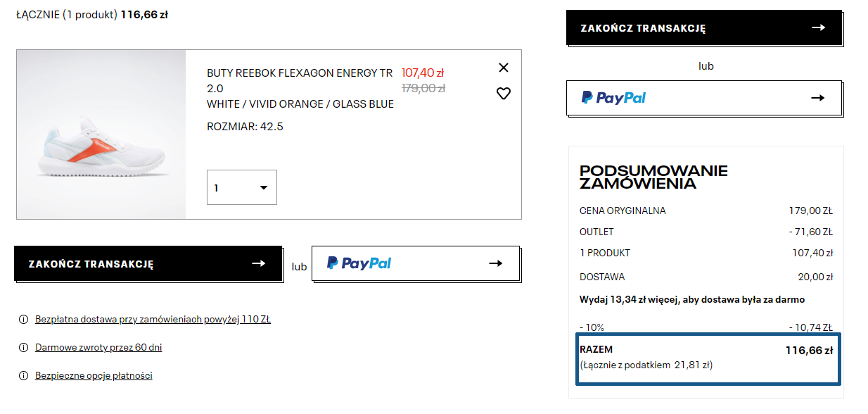The image size is (868, 414).
Task: Open the quantity dropdown
Action: (242, 187)
